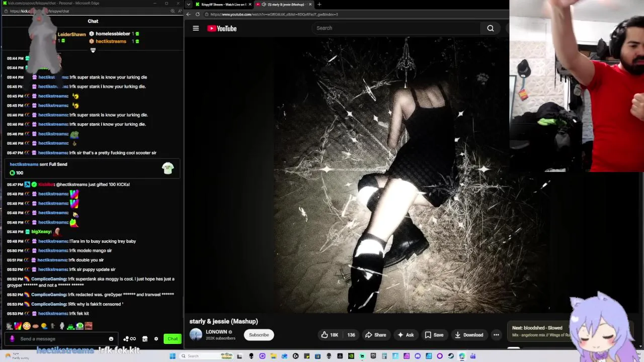Dislike the video showing 136

351,335
